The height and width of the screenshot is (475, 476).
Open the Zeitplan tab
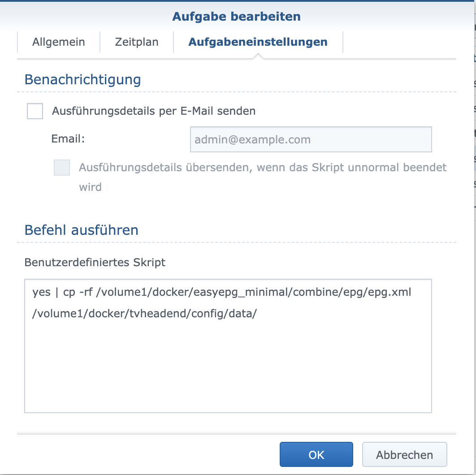tap(137, 42)
